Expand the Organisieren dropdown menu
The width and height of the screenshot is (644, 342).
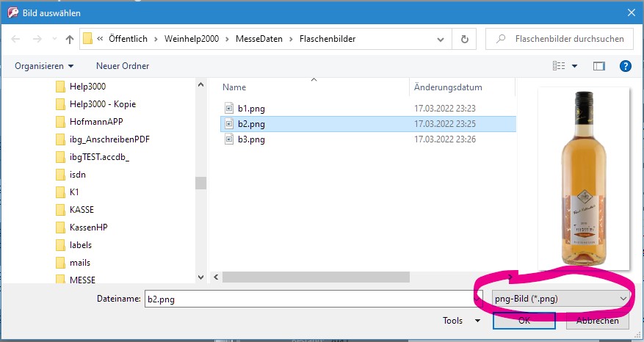pyautogui.click(x=44, y=66)
